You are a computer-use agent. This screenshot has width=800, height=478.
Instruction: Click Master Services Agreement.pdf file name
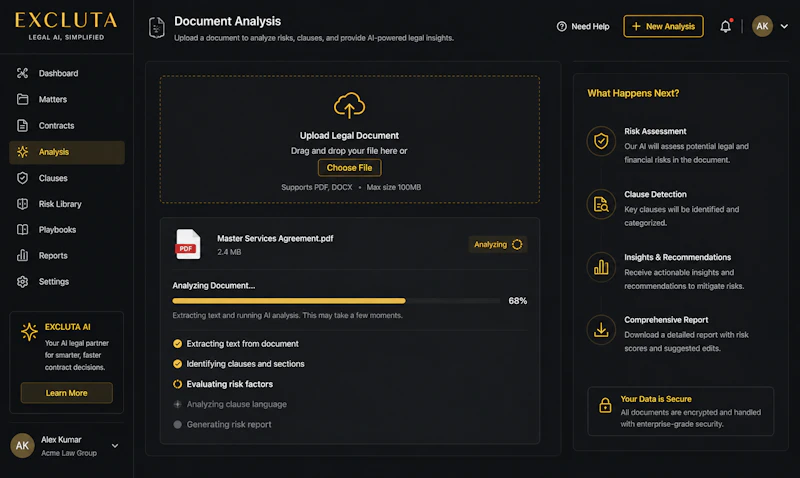[x=275, y=238]
